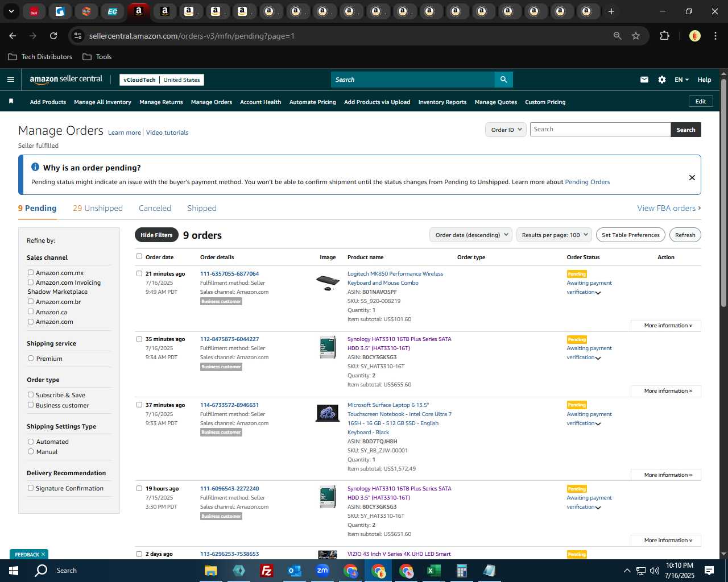Check the Amazon.com.mx sales channel filter
This screenshot has width=728, height=582.
click(x=31, y=272)
